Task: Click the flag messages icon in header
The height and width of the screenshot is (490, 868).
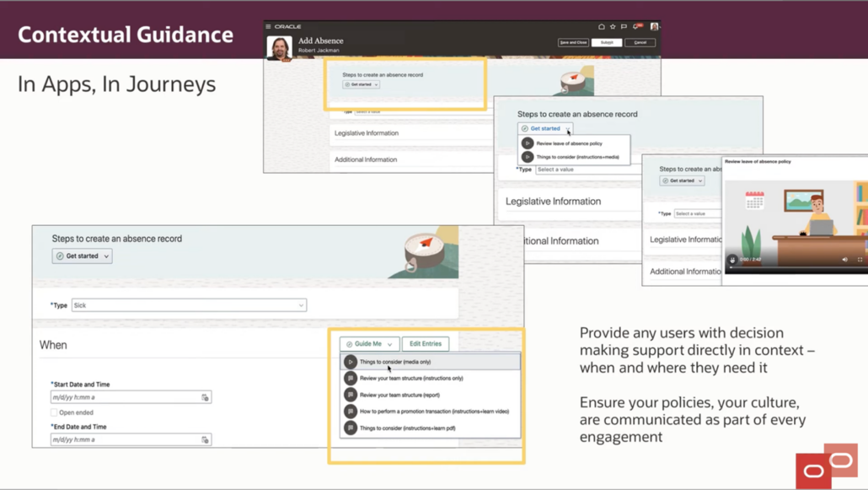Action: click(624, 26)
